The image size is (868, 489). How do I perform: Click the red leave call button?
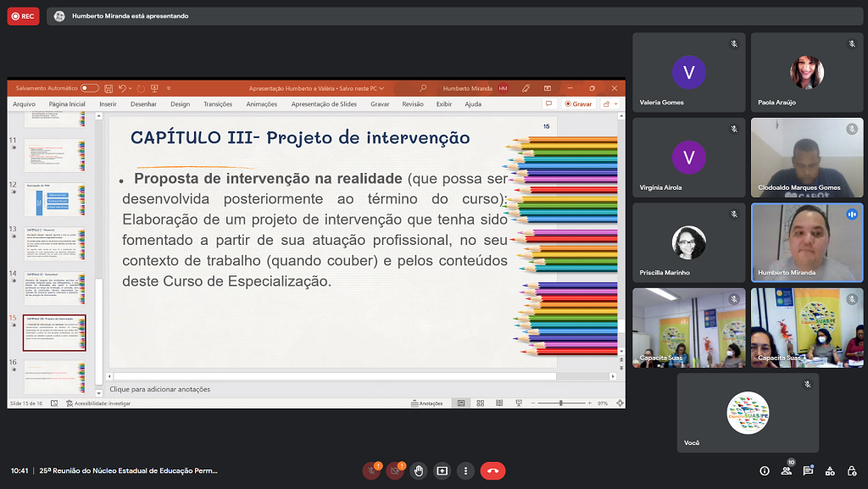click(492, 470)
